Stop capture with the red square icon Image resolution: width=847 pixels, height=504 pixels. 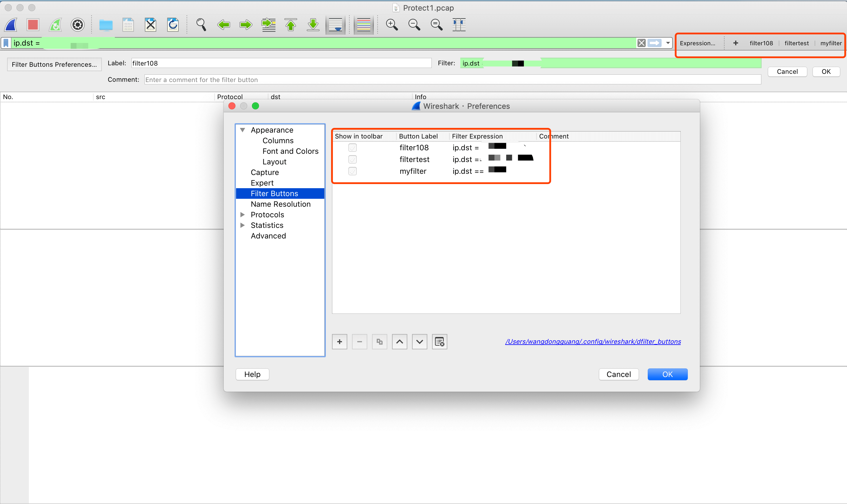33,25
